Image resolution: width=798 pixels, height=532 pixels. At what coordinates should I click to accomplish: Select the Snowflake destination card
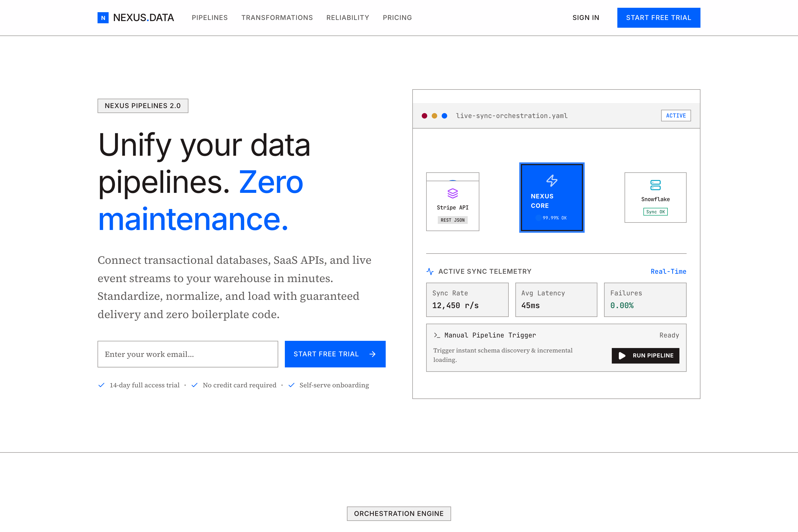pos(655,198)
